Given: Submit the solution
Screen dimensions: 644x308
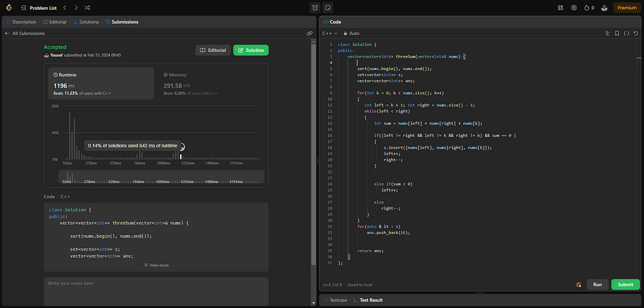Looking at the screenshot, I should tap(626, 285).
